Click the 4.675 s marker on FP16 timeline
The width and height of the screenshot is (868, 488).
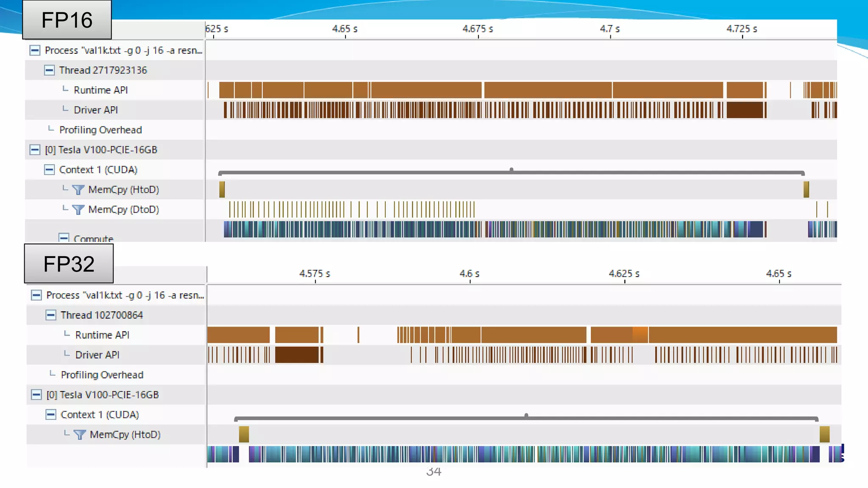coord(478,29)
